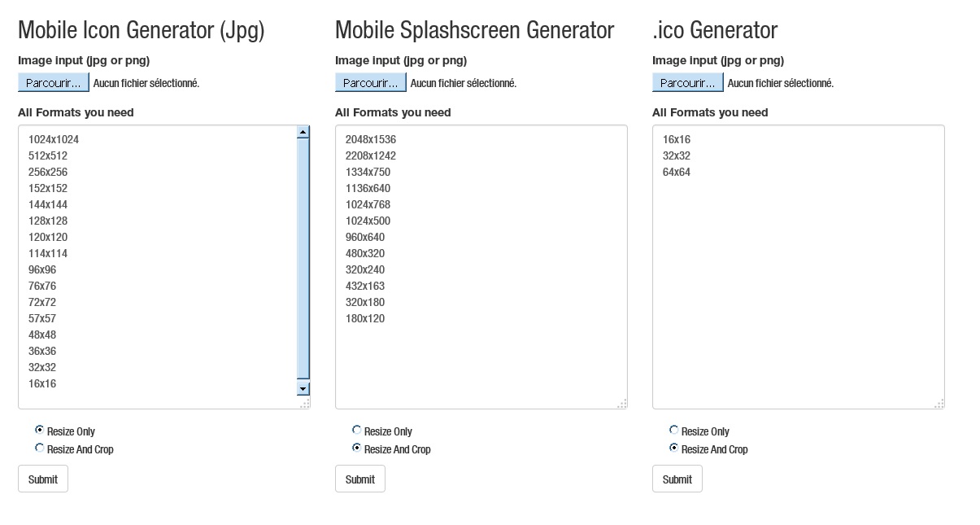980x525 pixels.
Task: Enable Resize Only for the .ico Generator
Action: 673,431
